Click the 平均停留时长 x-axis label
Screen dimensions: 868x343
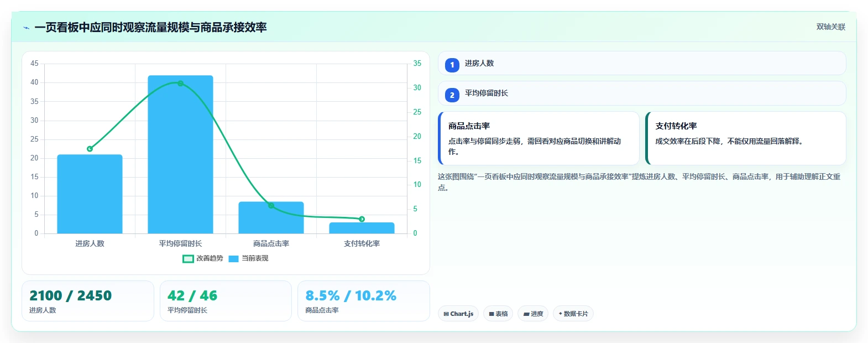tap(180, 243)
